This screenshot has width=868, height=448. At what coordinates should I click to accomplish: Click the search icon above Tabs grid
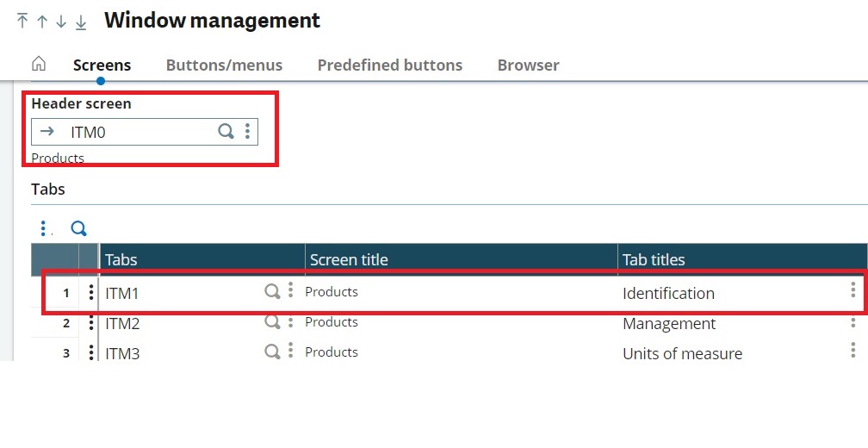click(x=78, y=228)
